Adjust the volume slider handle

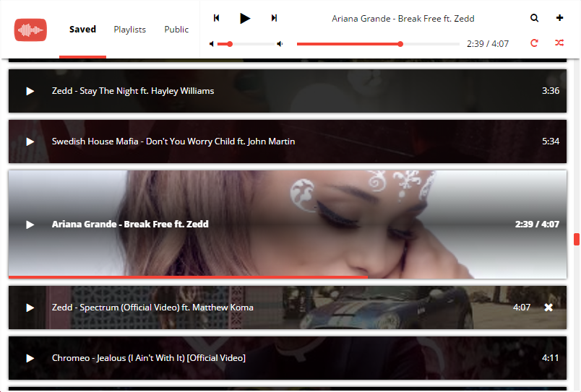click(230, 44)
